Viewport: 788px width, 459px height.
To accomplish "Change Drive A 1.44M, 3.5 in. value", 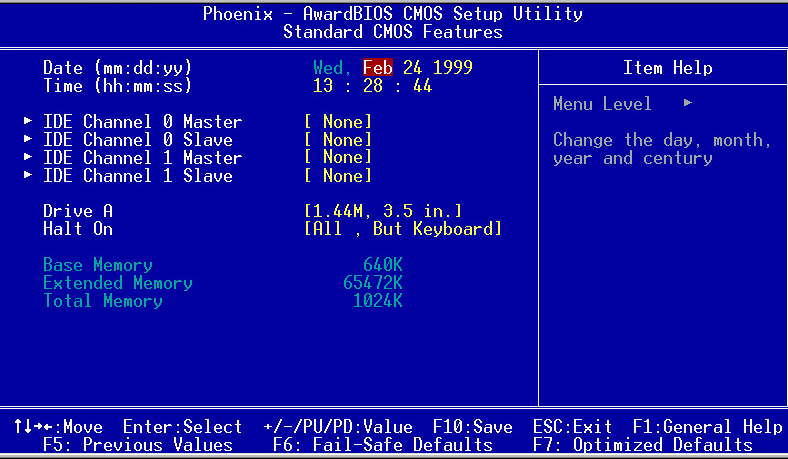I will 383,211.
